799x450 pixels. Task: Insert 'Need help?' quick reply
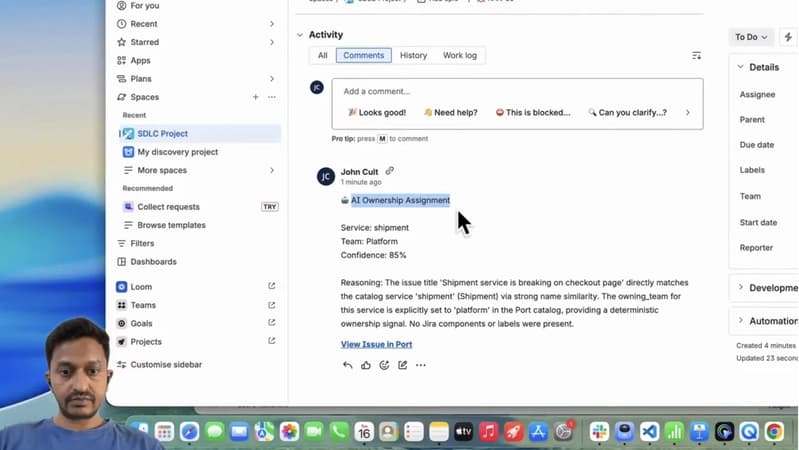451,113
